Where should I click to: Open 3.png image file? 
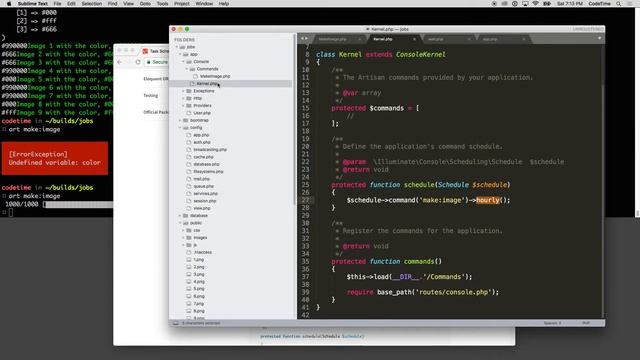(199, 275)
